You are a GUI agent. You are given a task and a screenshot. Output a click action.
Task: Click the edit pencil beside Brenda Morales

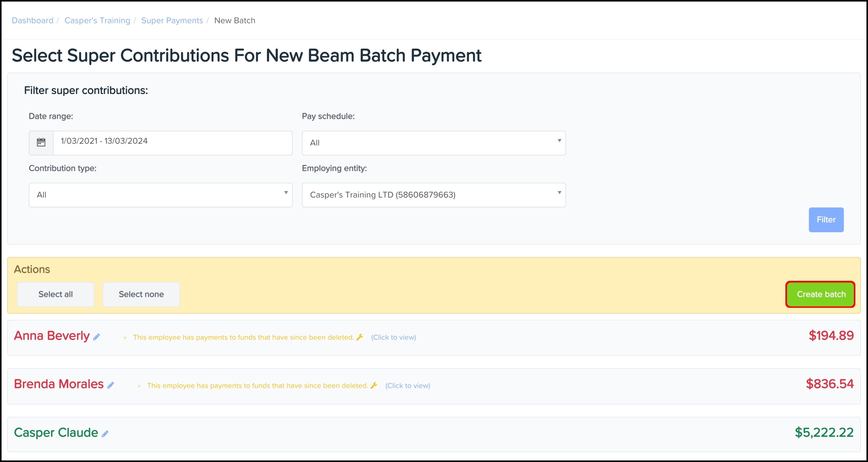[x=110, y=385]
